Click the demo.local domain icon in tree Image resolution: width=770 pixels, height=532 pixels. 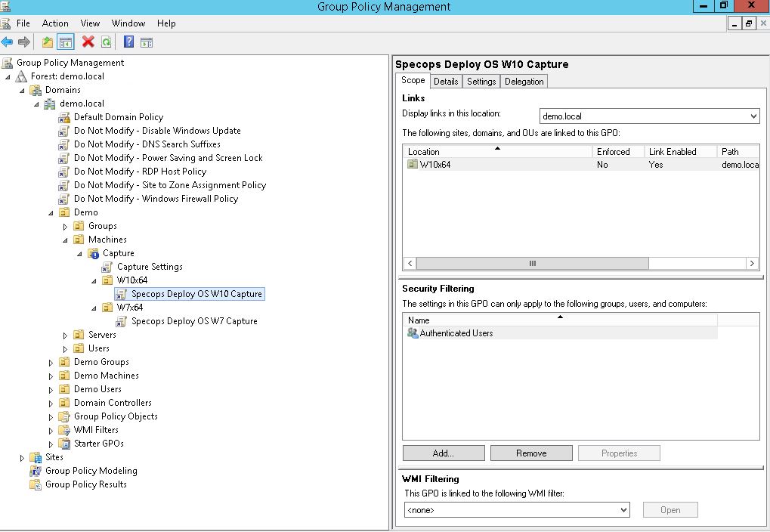(x=50, y=104)
